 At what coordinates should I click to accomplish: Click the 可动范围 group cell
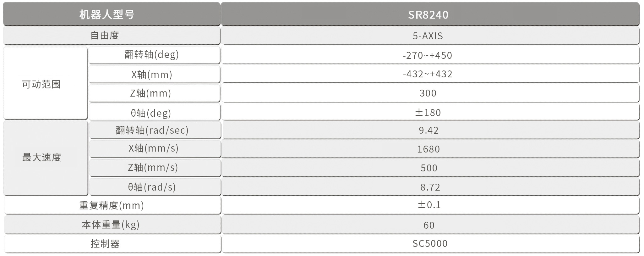pos(41,84)
